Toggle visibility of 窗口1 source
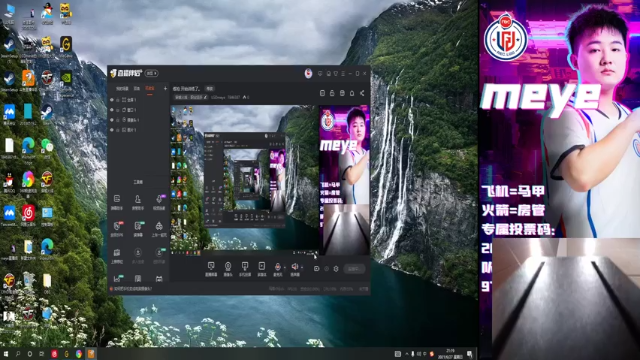The image size is (640, 360). [x=112, y=110]
